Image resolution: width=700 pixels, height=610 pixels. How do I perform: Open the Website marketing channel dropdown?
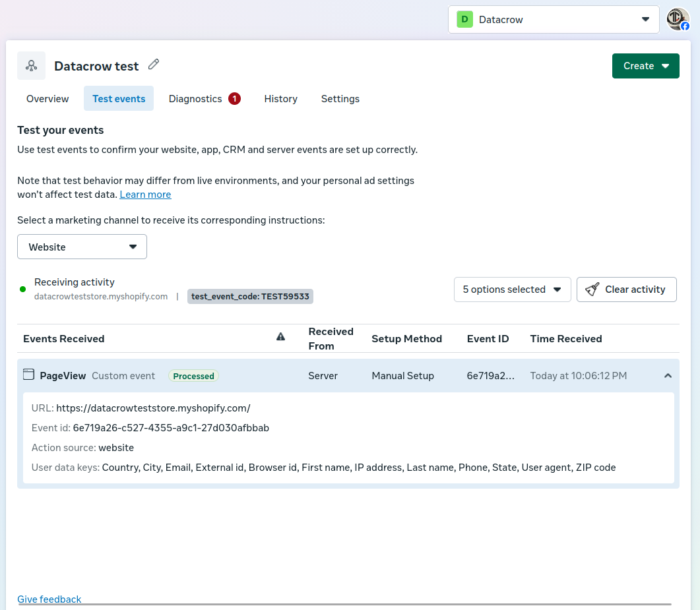82,247
